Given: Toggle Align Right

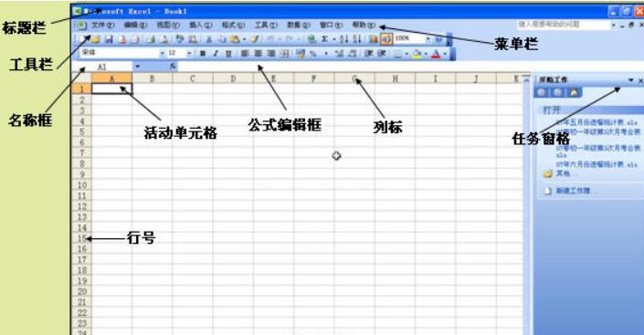Looking at the screenshot, I should (x=271, y=53).
